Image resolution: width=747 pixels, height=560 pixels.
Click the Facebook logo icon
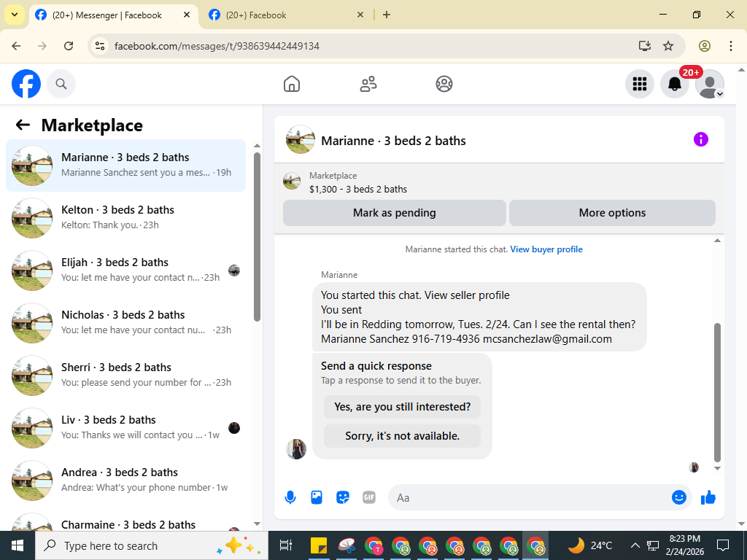[x=26, y=84]
